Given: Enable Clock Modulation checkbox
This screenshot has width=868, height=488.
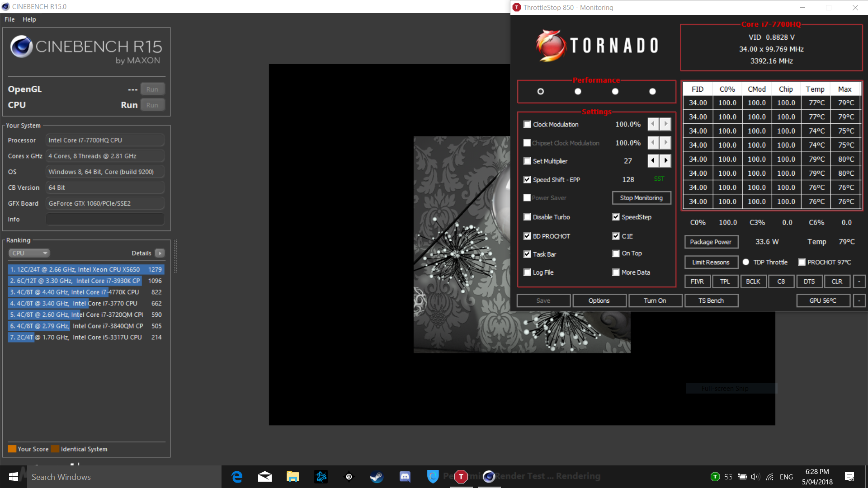Looking at the screenshot, I should tap(527, 124).
